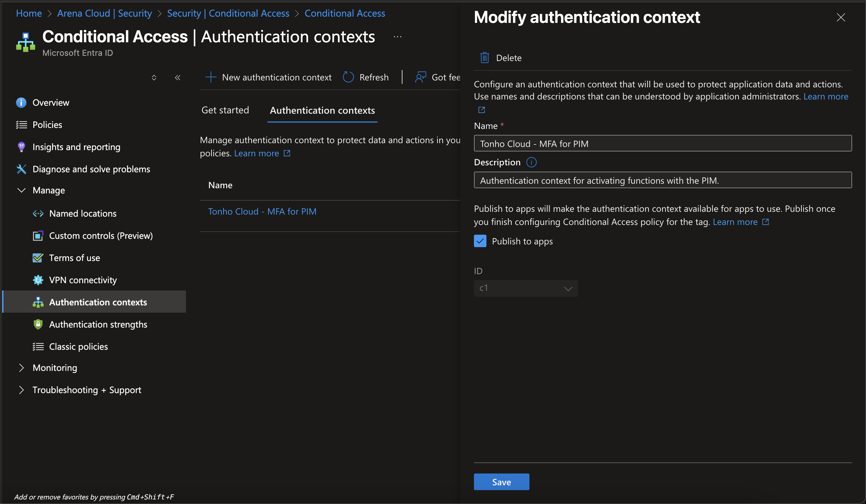Click external link icon beside Publish Learn more
Image resolution: width=866 pixels, height=504 pixels.
pyautogui.click(x=765, y=222)
